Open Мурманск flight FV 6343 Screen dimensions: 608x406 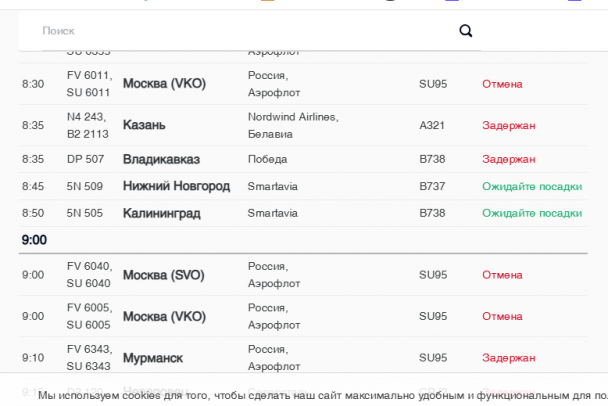[153, 357]
